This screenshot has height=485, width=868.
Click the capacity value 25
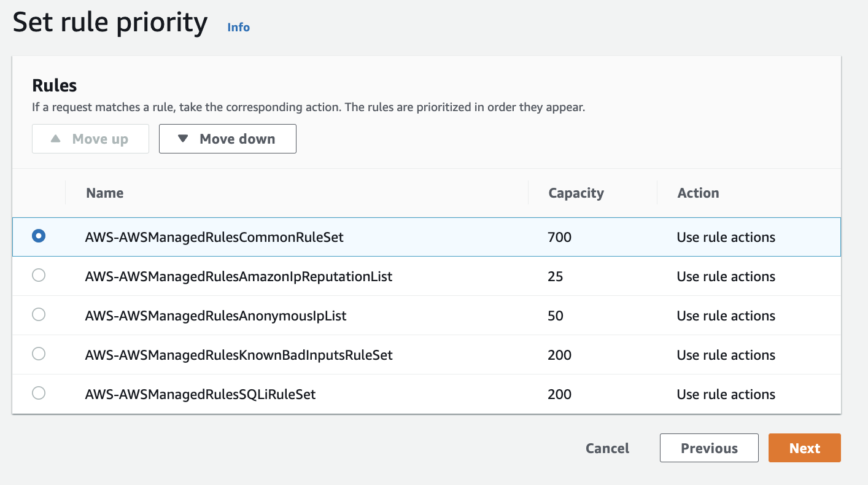point(555,276)
